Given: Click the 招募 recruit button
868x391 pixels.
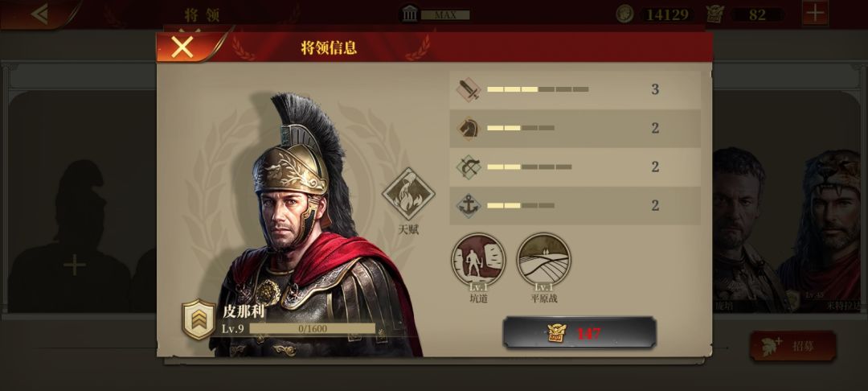Looking at the screenshot, I should (x=792, y=346).
